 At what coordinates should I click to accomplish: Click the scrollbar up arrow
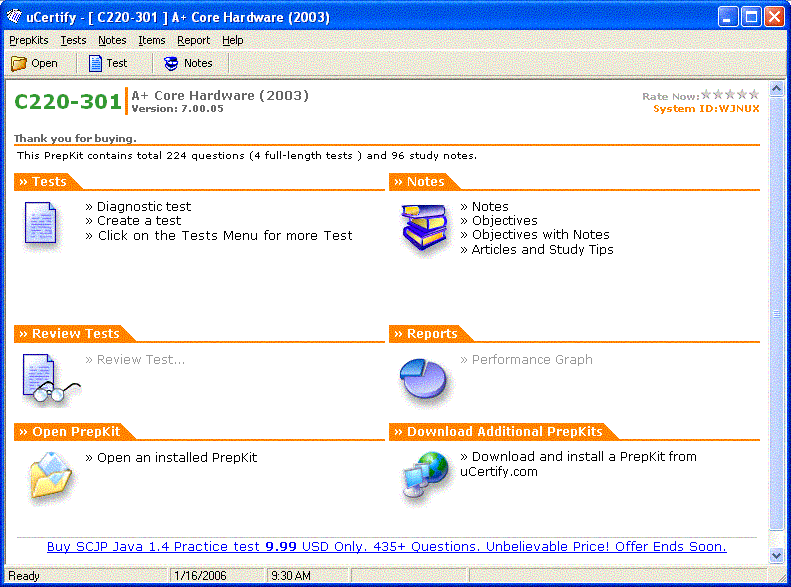click(777, 89)
